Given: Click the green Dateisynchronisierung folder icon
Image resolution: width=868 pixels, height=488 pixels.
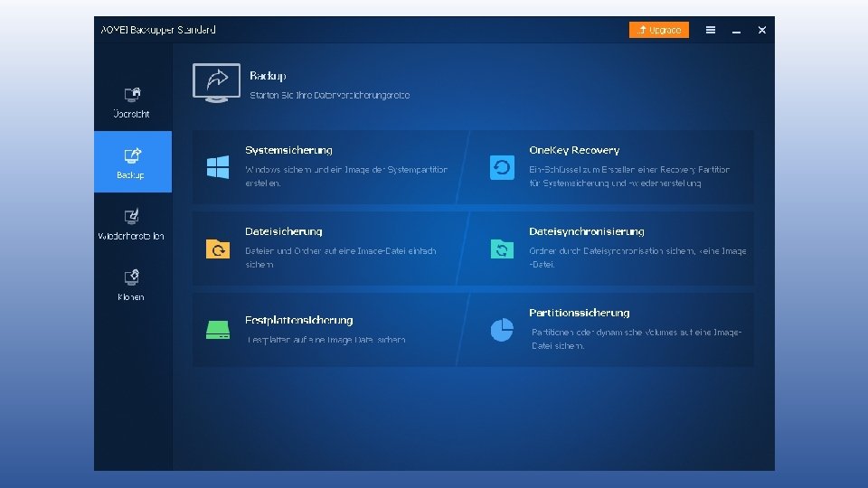Looking at the screenshot, I should [x=502, y=249].
